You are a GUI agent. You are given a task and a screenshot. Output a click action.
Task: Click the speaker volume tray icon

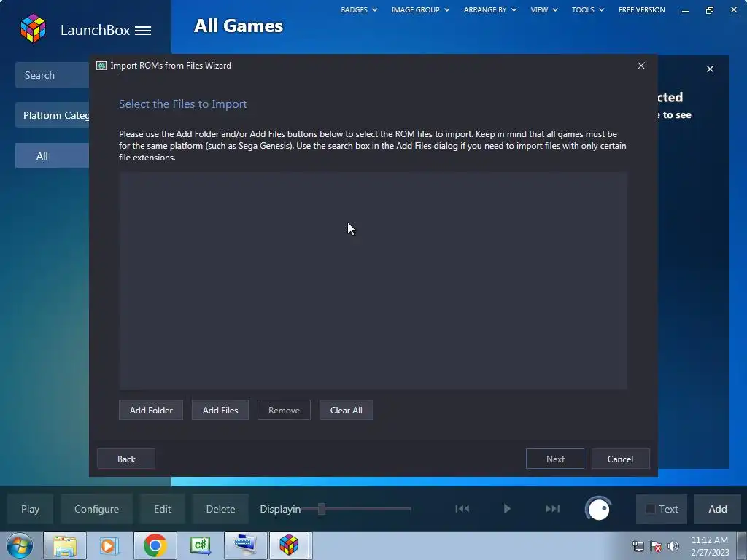pyautogui.click(x=673, y=546)
